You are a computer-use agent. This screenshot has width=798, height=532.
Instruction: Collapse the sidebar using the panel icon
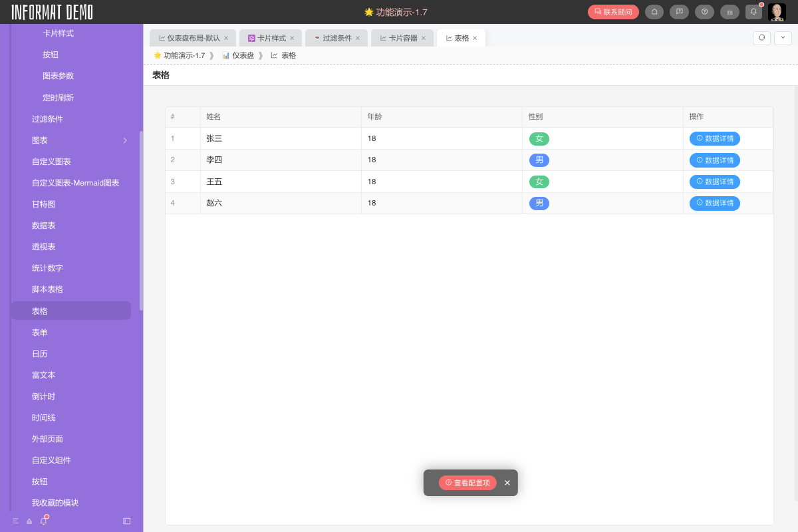pyautogui.click(x=126, y=521)
